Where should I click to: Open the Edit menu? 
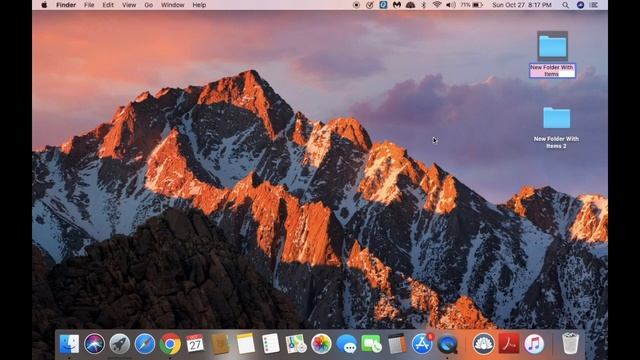(108, 5)
